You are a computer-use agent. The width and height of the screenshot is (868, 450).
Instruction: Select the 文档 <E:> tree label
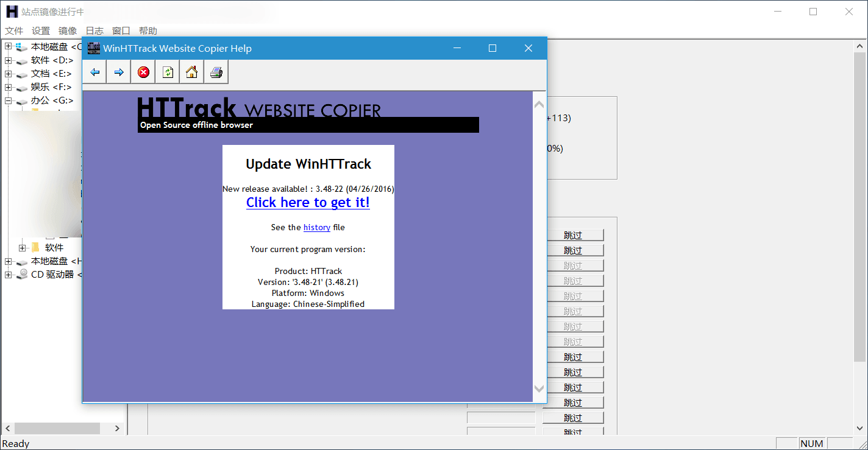[x=52, y=74]
